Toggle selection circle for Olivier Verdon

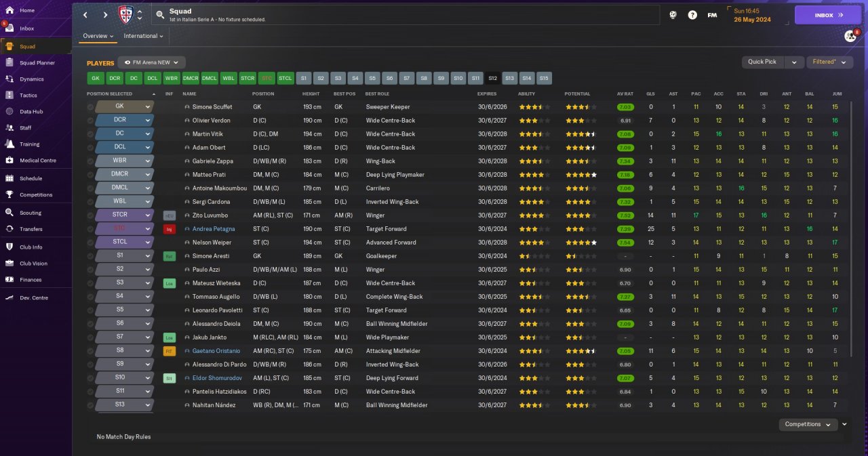click(90, 121)
